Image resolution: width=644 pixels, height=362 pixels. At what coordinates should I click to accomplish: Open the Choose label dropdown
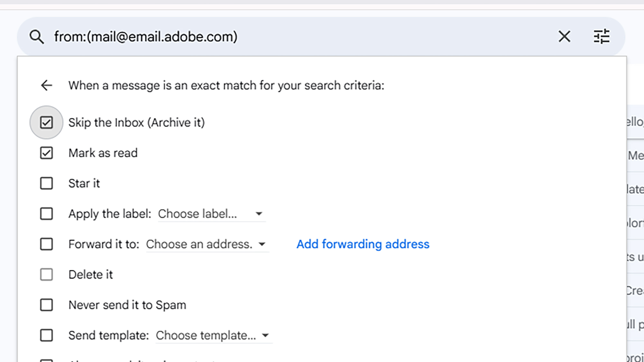tap(211, 214)
